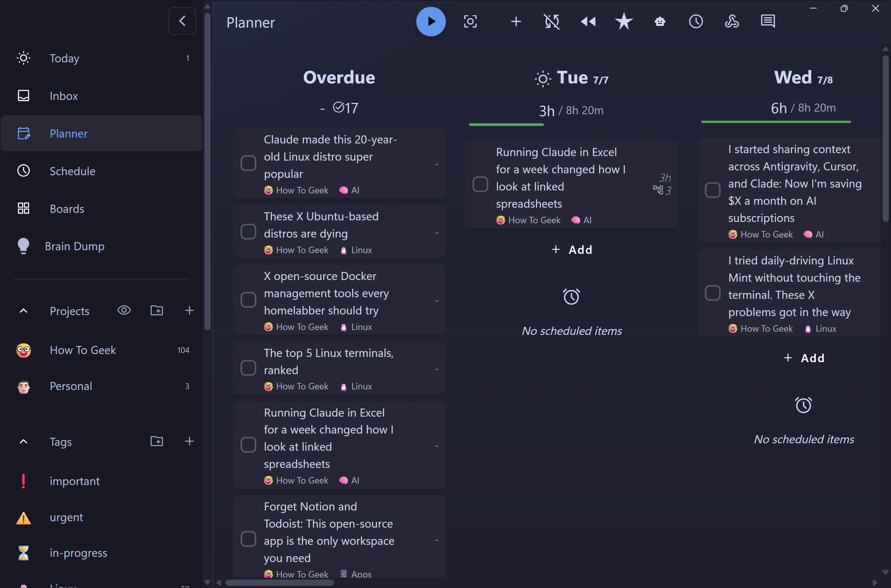Check off 'These X Ubuntu-based distros' task
The width and height of the screenshot is (891, 588).
click(x=248, y=232)
